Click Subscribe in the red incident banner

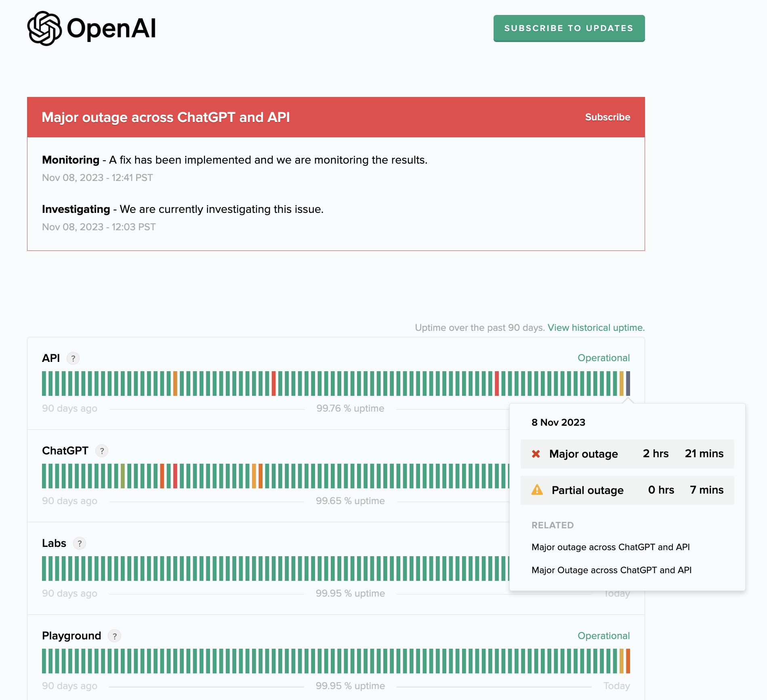(607, 117)
